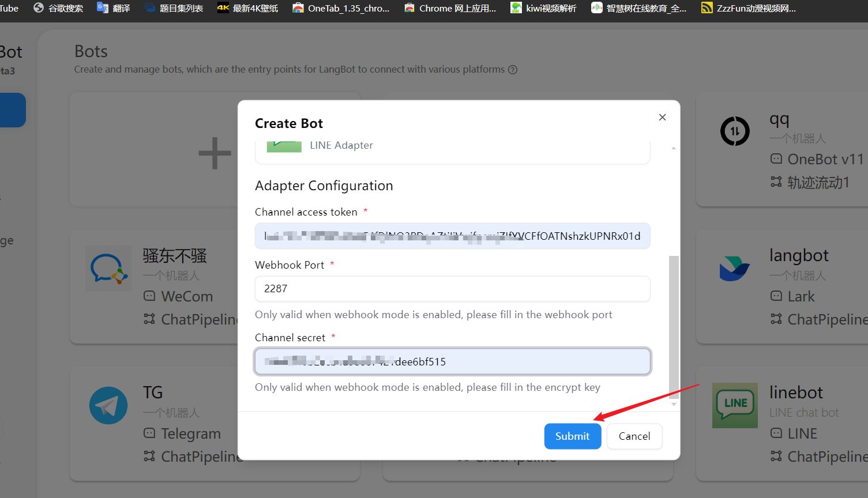Click the Channel secret input field
The width and height of the screenshot is (868, 498).
tap(452, 361)
